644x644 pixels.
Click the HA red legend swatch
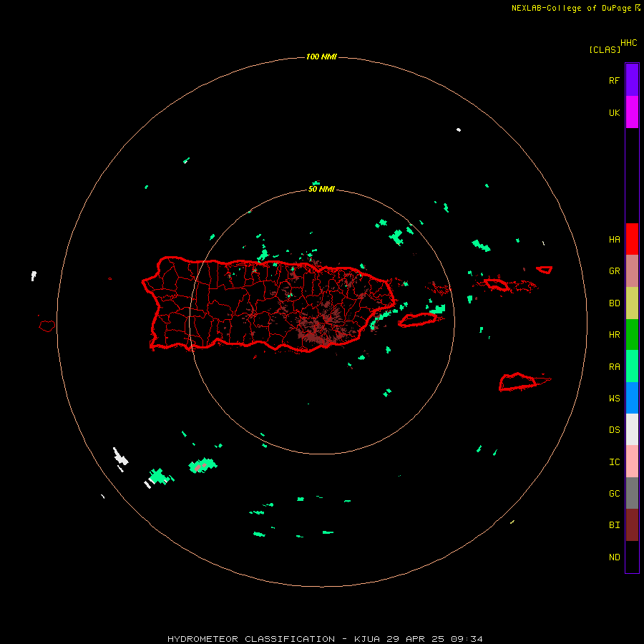click(632, 239)
